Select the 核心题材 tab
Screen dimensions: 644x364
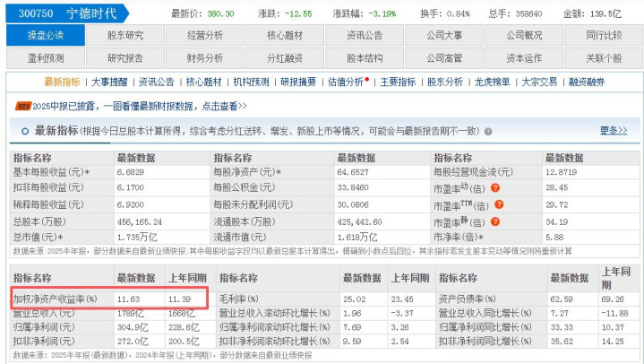[x=285, y=35]
